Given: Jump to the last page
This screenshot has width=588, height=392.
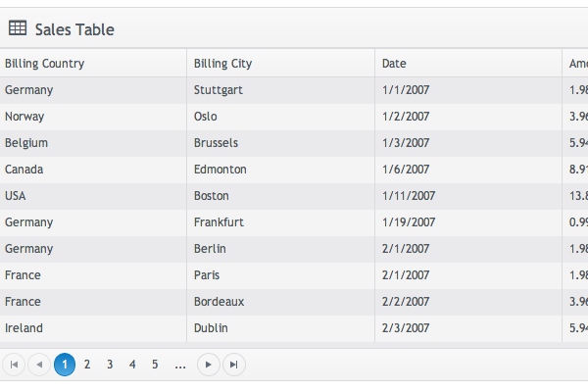Looking at the screenshot, I should coord(233,365).
